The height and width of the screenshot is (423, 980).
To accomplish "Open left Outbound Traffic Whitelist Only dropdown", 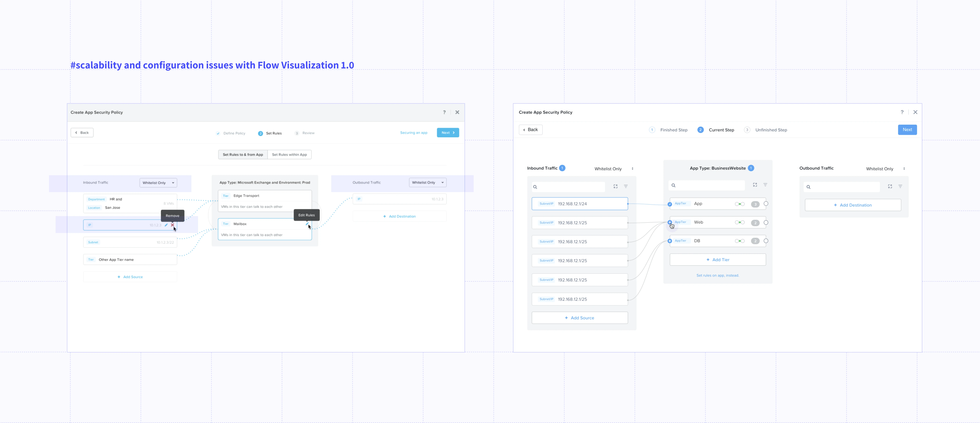I will (x=428, y=183).
